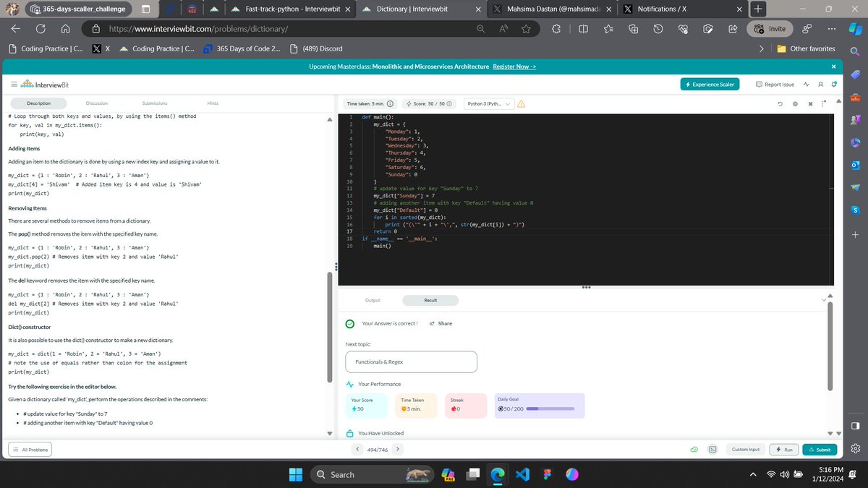
Task: Open 365 Days of Code bookmark
Action: [x=241, y=48]
